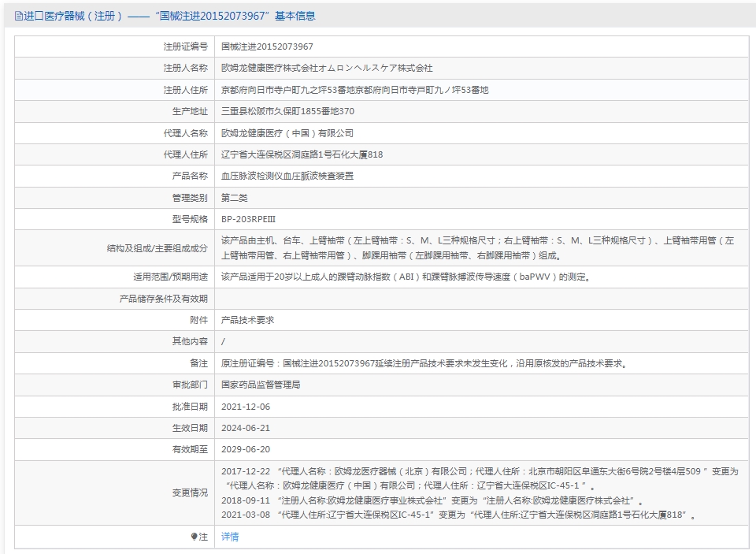Click the 注册人名称 field label
This screenshot has height=554, width=756.
(x=186, y=68)
